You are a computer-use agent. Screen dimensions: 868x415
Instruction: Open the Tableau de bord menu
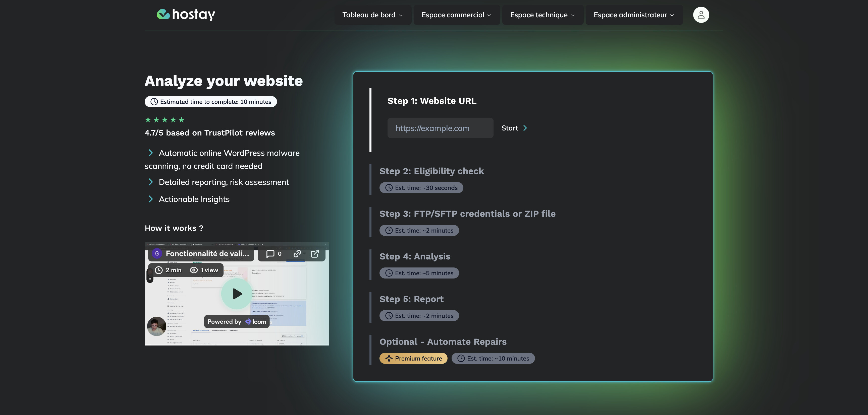(x=373, y=15)
